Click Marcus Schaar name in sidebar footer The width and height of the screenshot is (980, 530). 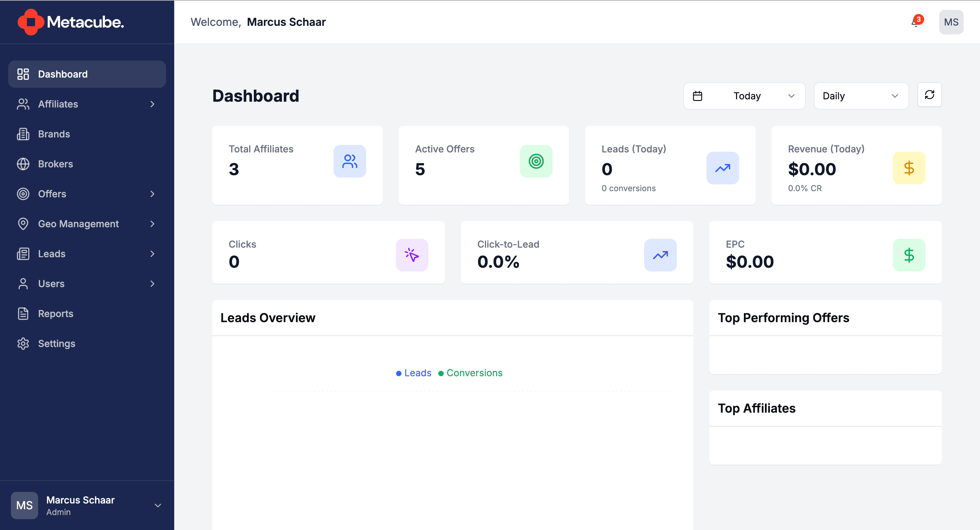tap(80, 500)
